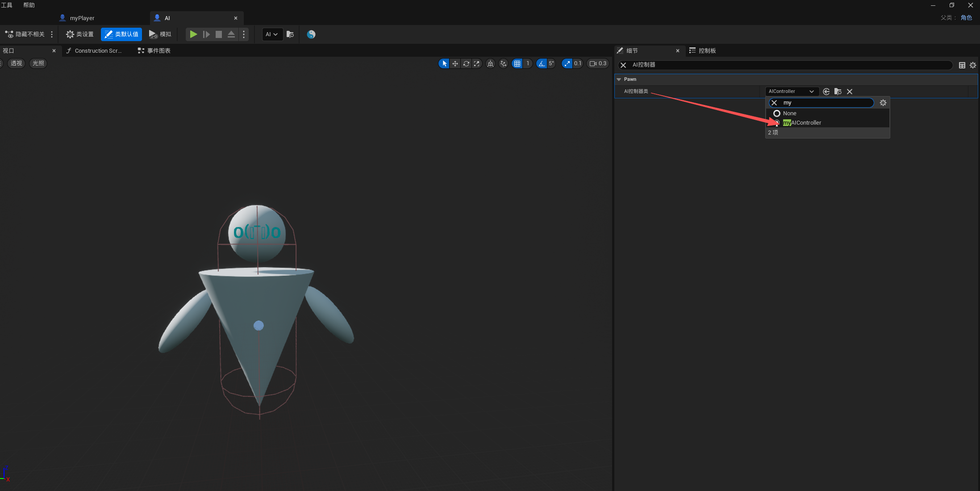
Task: Select the translate (move) gizmo tool
Action: click(x=455, y=63)
